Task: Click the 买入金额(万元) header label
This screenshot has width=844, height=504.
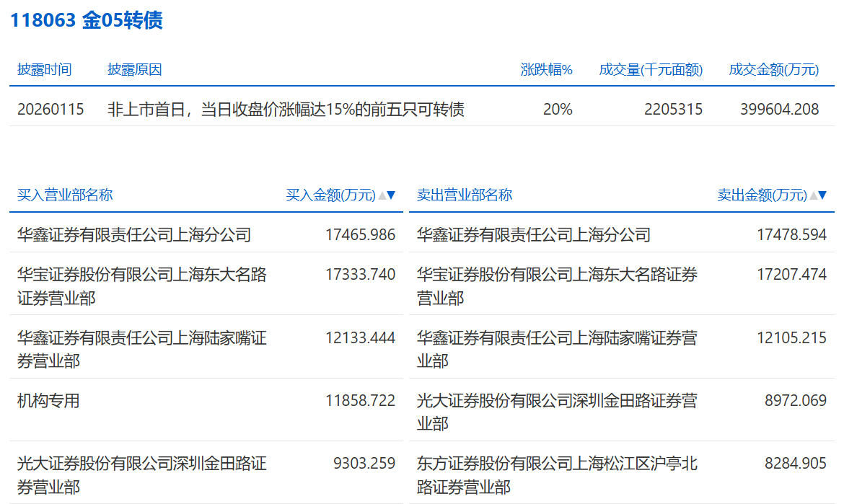Action: (x=330, y=195)
